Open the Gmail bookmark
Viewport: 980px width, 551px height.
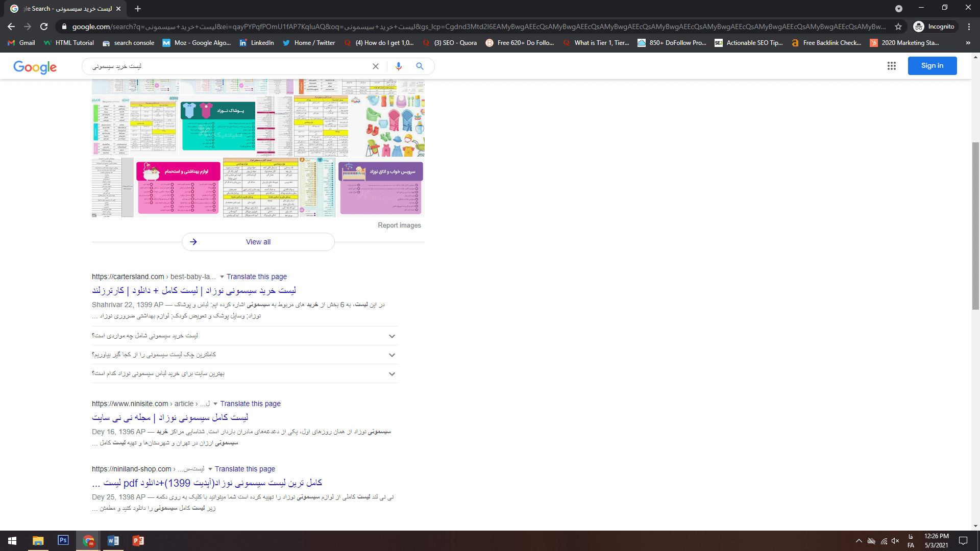point(21,43)
